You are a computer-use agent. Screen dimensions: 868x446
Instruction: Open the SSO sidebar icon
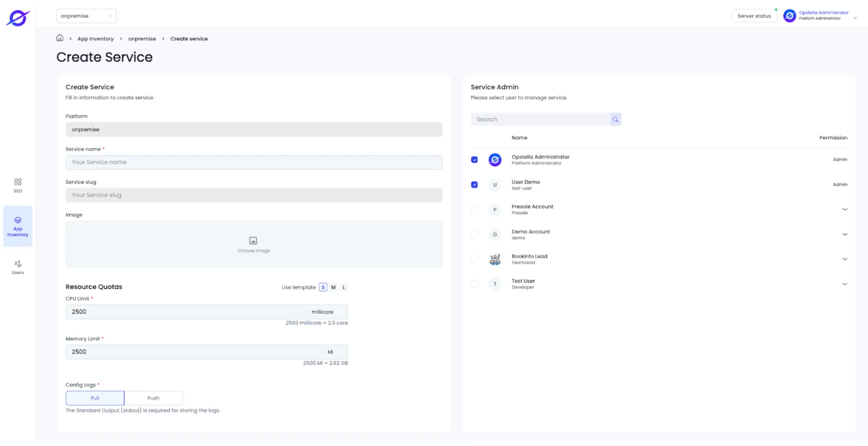click(x=18, y=185)
